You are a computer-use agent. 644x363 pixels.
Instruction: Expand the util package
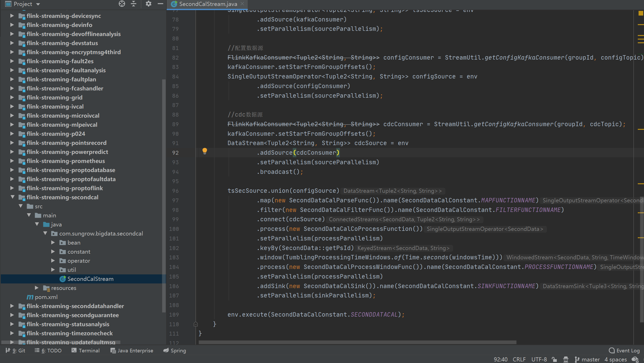pos(53,270)
